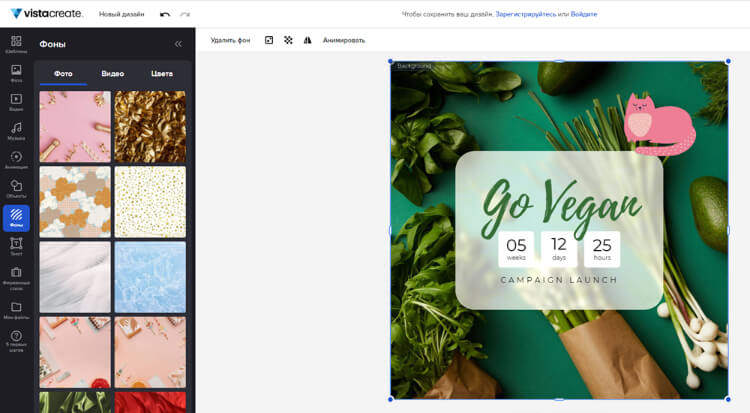Open the Объекты sidebar section

16,189
